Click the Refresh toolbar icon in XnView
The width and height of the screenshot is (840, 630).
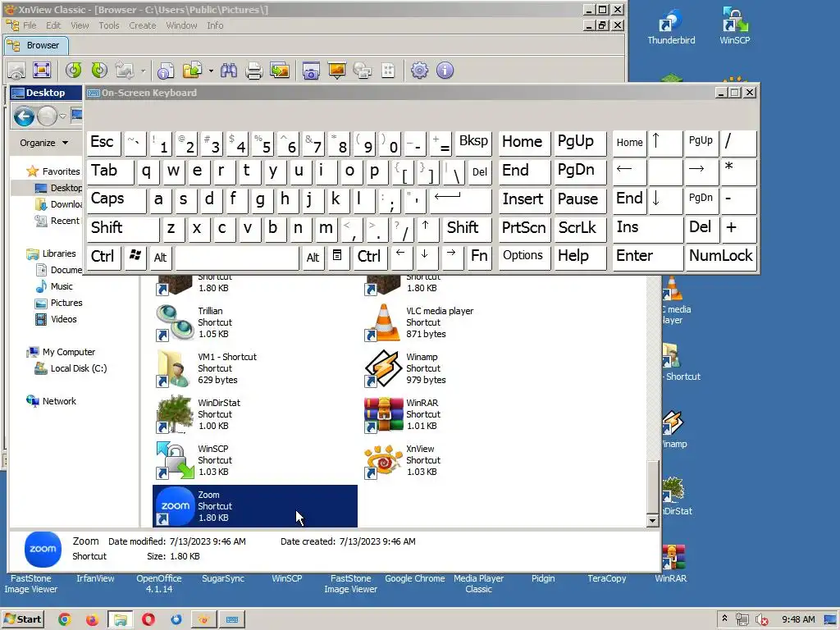(x=73, y=71)
